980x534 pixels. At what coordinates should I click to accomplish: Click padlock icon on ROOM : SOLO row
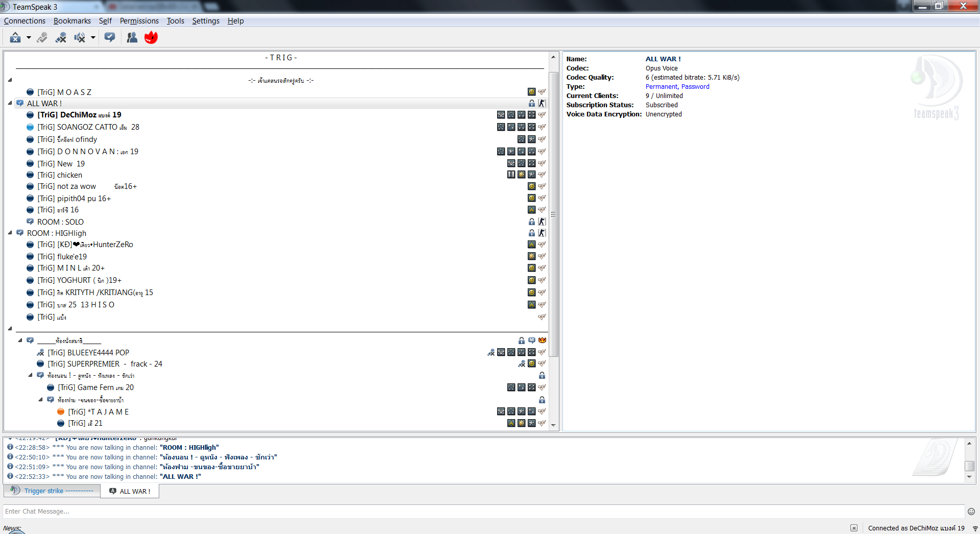pos(532,222)
